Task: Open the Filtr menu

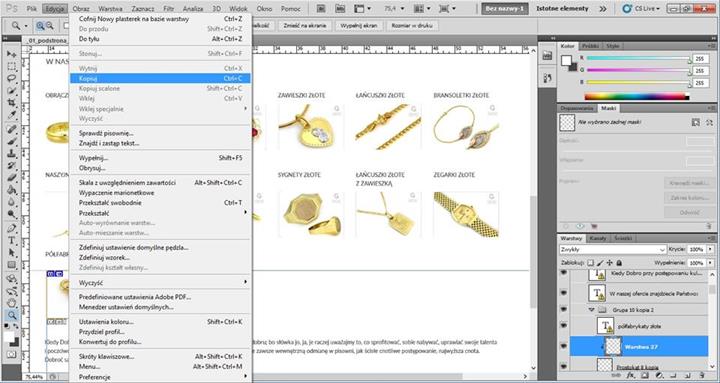Action: pos(169,9)
